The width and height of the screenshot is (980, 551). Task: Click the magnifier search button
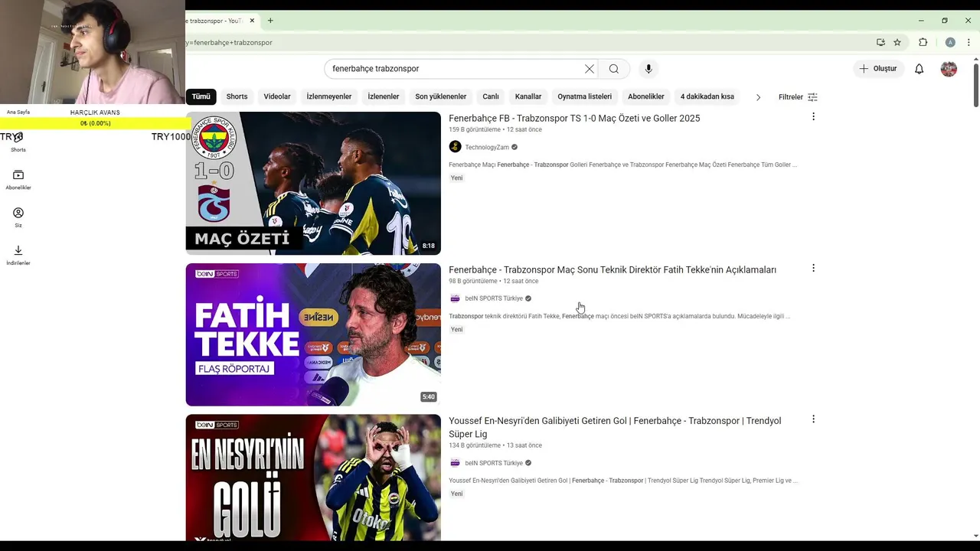tap(614, 69)
